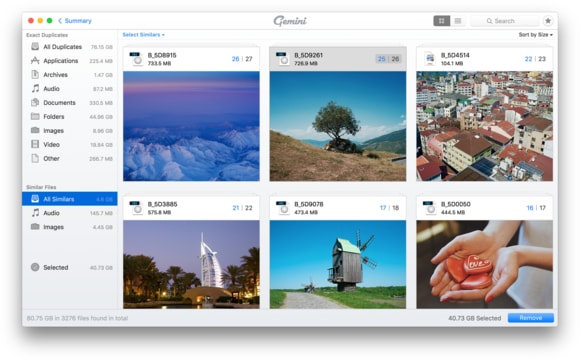Viewport: 580px width, 361px height.
Task: Open Documents duplicates category
Action: tap(70, 103)
